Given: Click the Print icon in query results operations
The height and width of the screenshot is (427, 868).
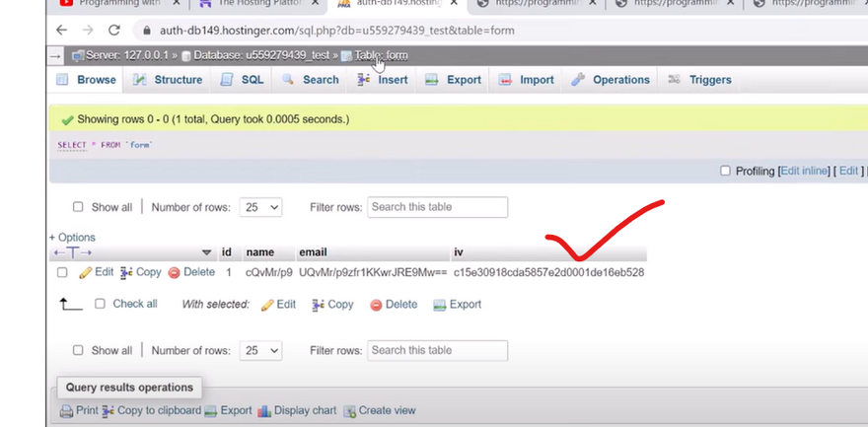Looking at the screenshot, I should (66, 411).
